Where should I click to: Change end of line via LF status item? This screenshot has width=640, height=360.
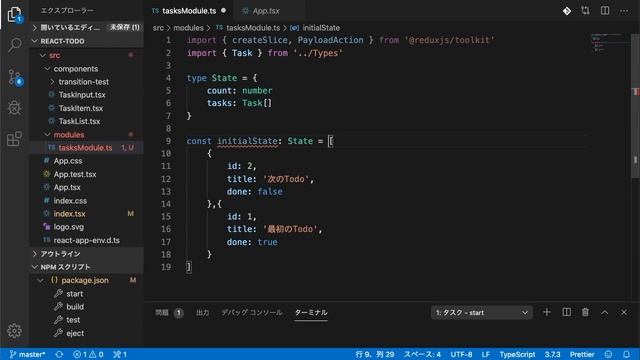coord(486,354)
